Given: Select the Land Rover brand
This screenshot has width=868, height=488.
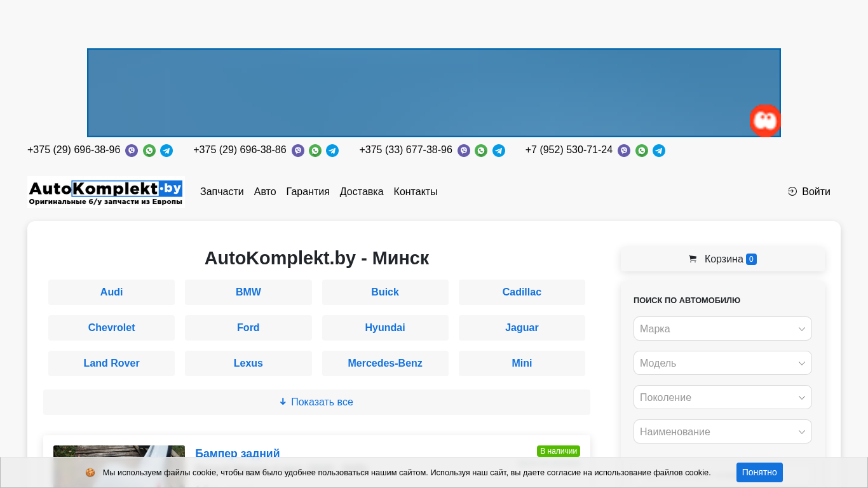Looking at the screenshot, I should coord(111,363).
